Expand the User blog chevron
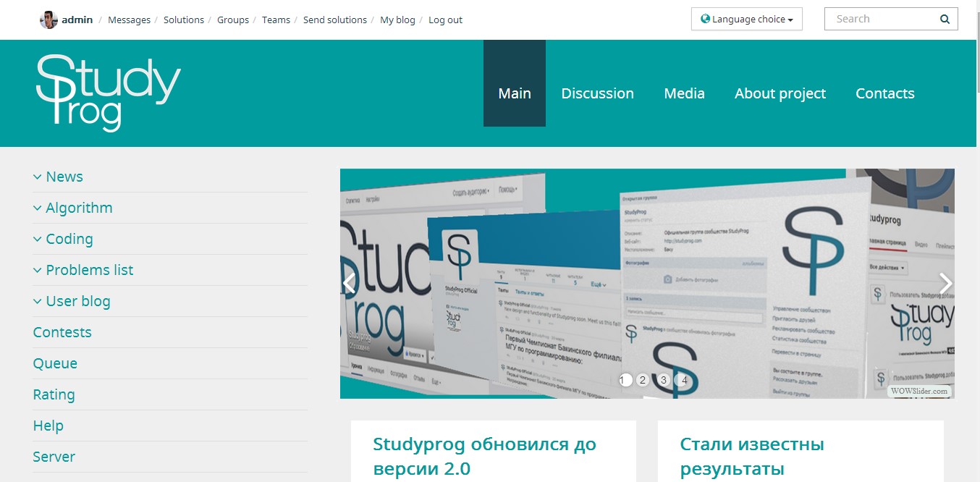The image size is (980, 482). 37,301
